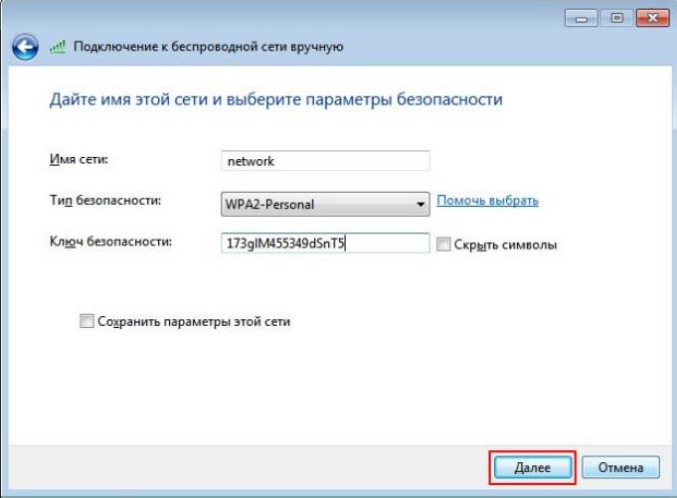Open the dropdown arrow beside WPA2-Personal
Screen dimensions: 677x498
click(421, 204)
